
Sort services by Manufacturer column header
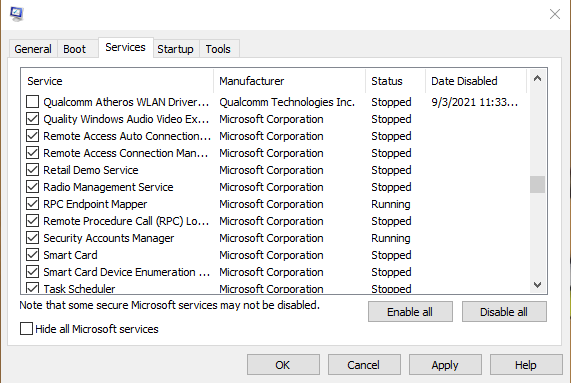point(289,81)
